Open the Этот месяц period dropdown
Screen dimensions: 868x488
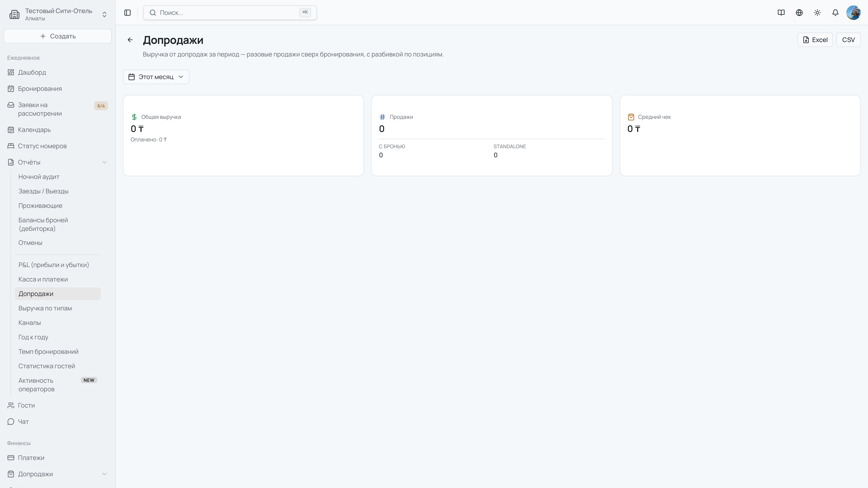coord(156,77)
